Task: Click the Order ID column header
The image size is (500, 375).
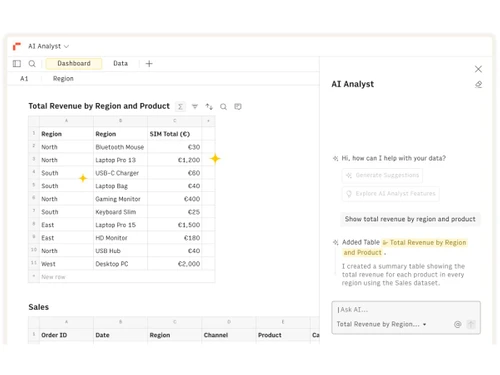Action: (66, 335)
